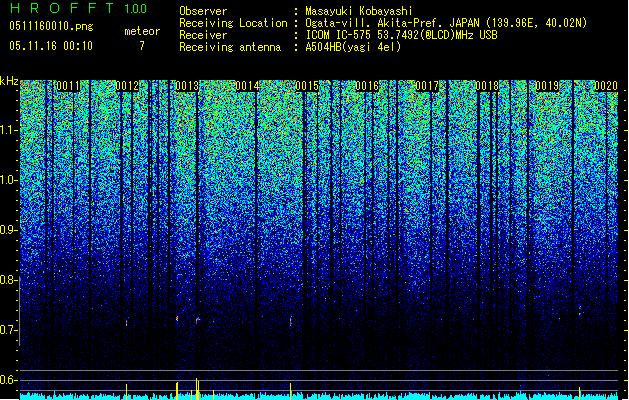
Task: Click the meteor count value 7
Action: (142, 46)
